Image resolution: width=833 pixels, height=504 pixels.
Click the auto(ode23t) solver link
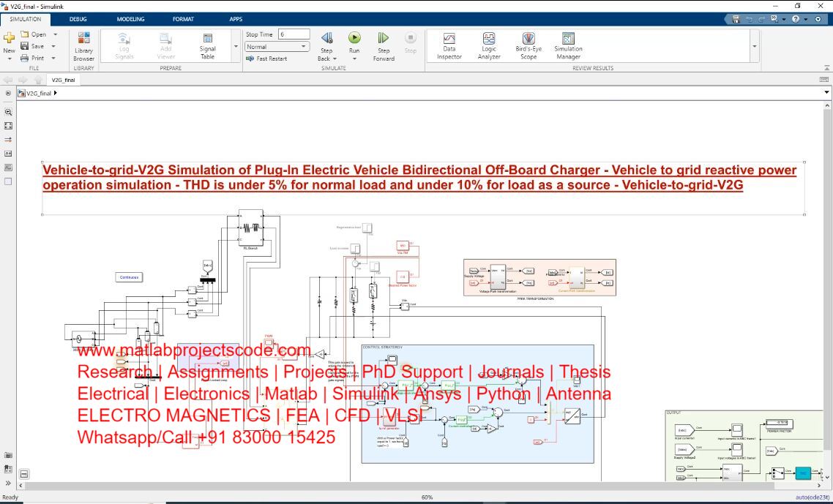[813, 497]
